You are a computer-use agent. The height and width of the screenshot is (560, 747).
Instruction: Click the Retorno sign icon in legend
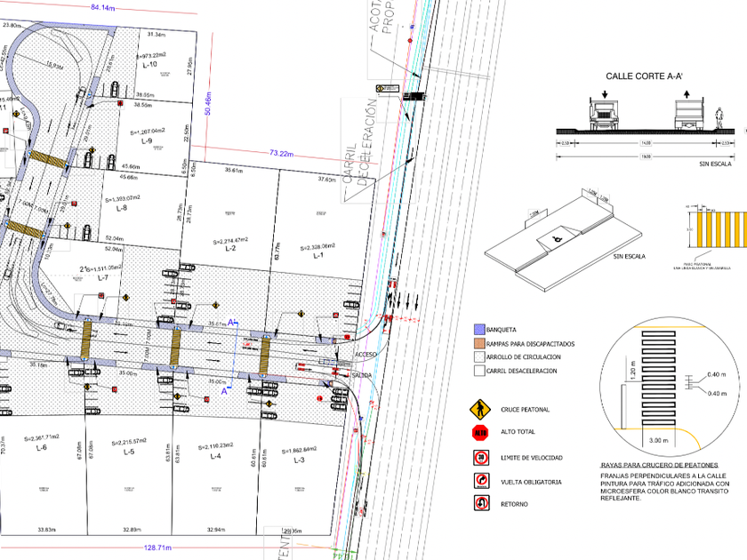point(481,503)
